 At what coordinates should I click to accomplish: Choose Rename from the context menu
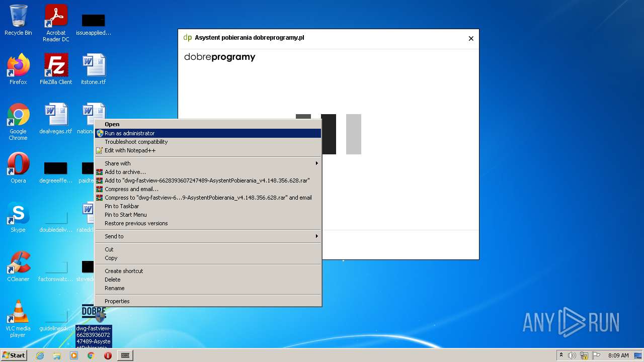coord(208,288)
